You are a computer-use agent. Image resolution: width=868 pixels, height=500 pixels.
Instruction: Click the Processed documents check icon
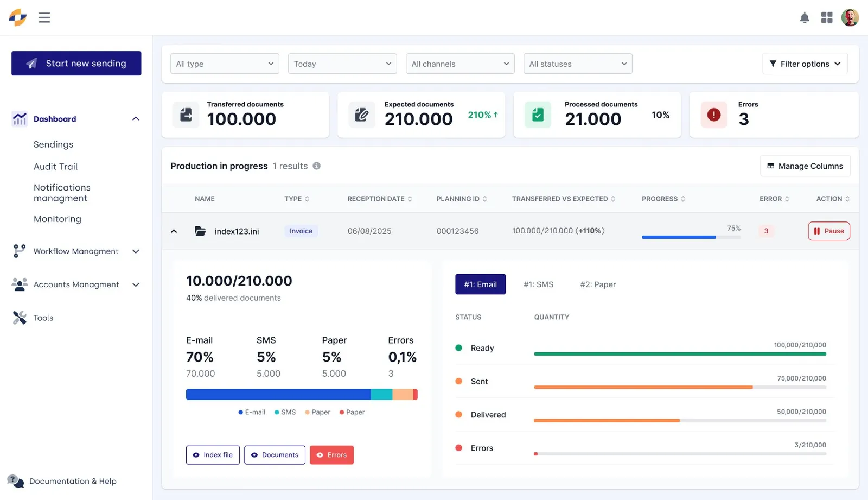pos(538,115)
